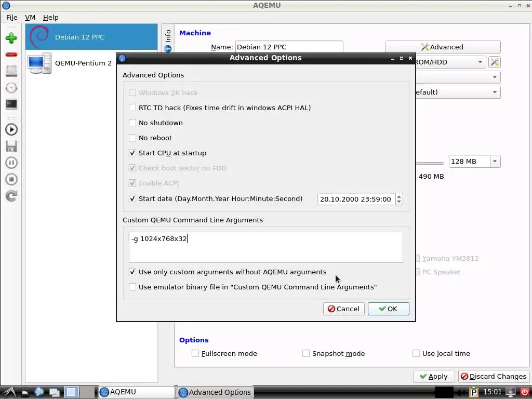
Task: Click Advanced Options window button on taskbar
Action: [x=215, y=392]
